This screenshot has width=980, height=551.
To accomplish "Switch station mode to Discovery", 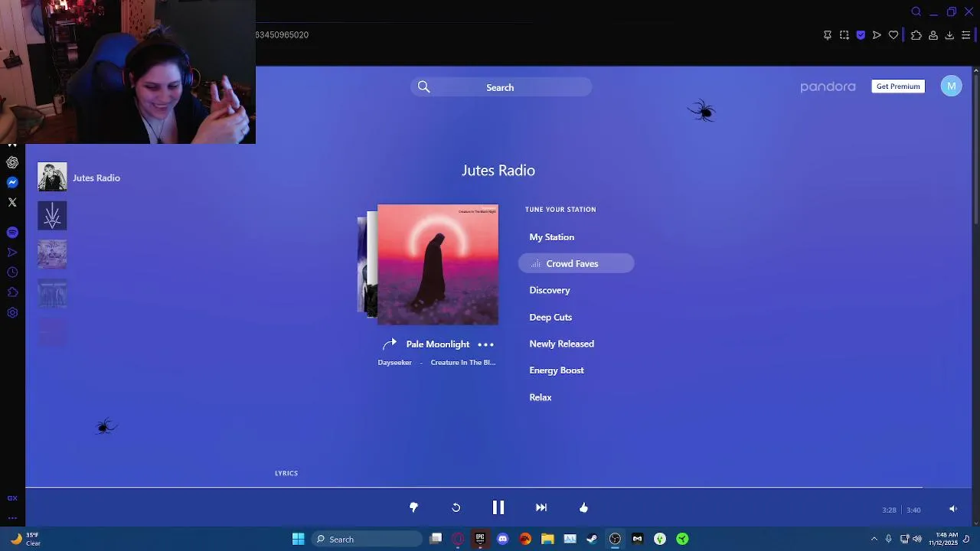I will tap(550, 290).
